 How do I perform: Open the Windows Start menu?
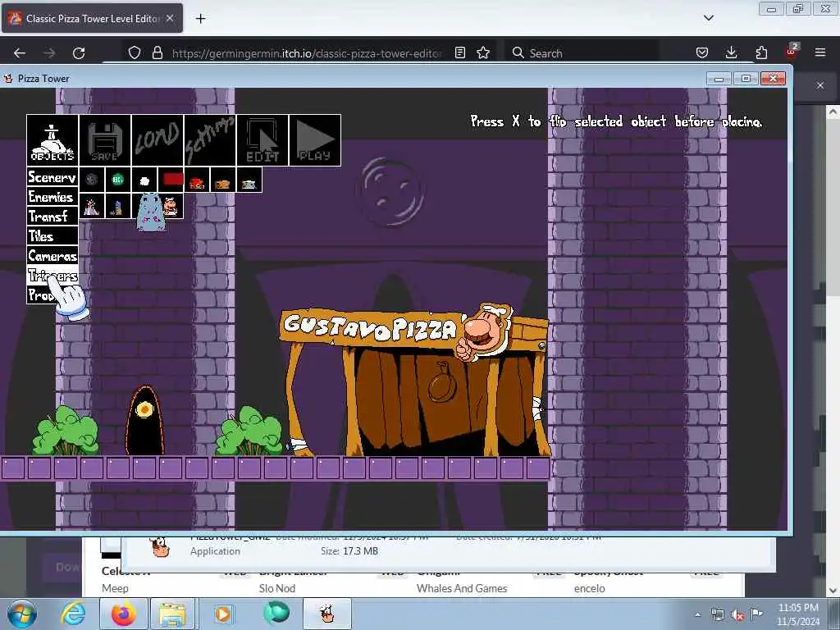point(21,614)
